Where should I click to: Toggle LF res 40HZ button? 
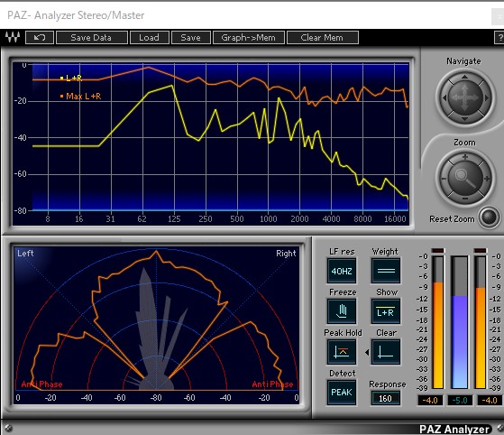[342, 271]
